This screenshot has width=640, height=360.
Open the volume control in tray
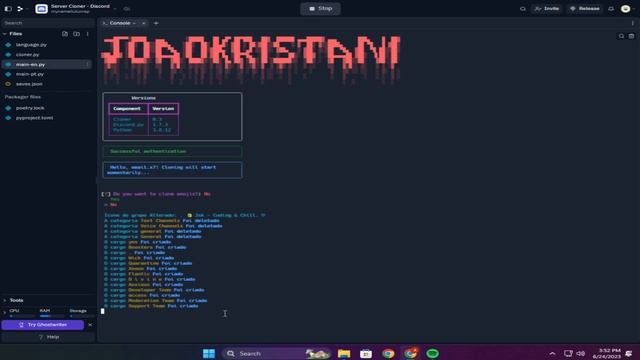(x=580, y=353)
